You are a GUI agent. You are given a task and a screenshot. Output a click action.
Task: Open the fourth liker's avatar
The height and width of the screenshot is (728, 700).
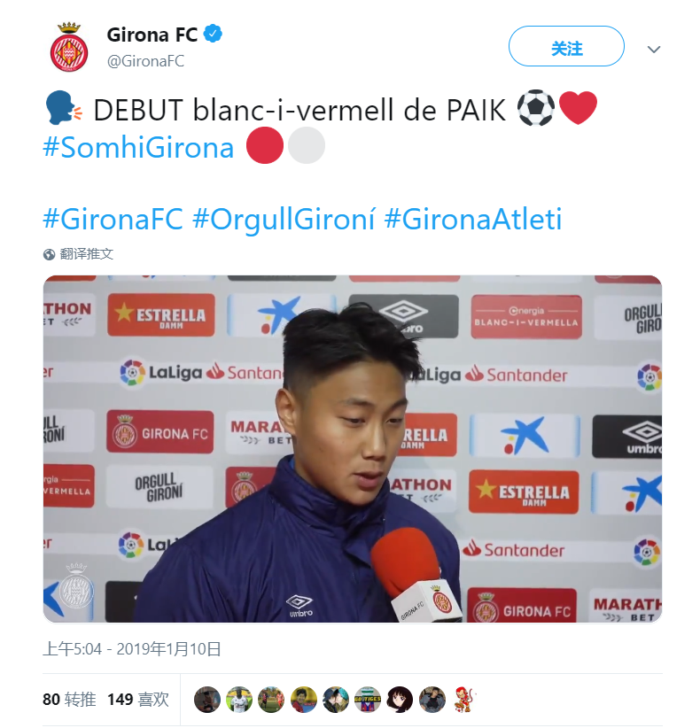tap(304, 699)
